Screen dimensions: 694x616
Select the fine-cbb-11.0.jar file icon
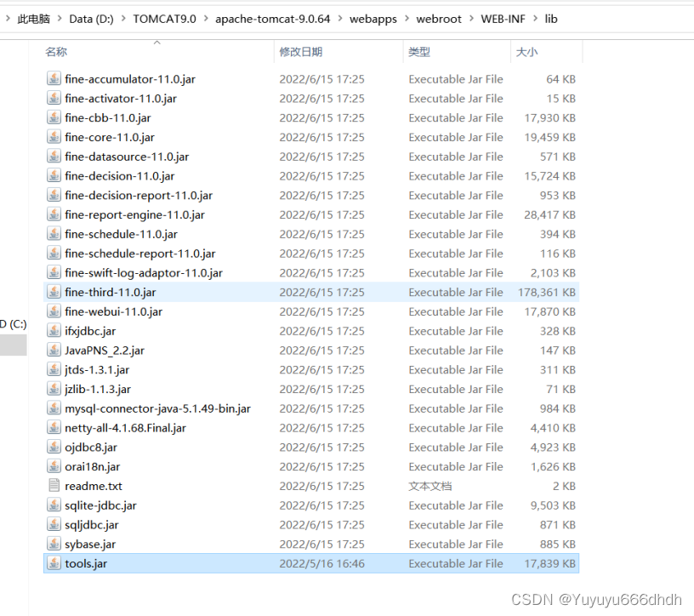[x=54, y=117]
